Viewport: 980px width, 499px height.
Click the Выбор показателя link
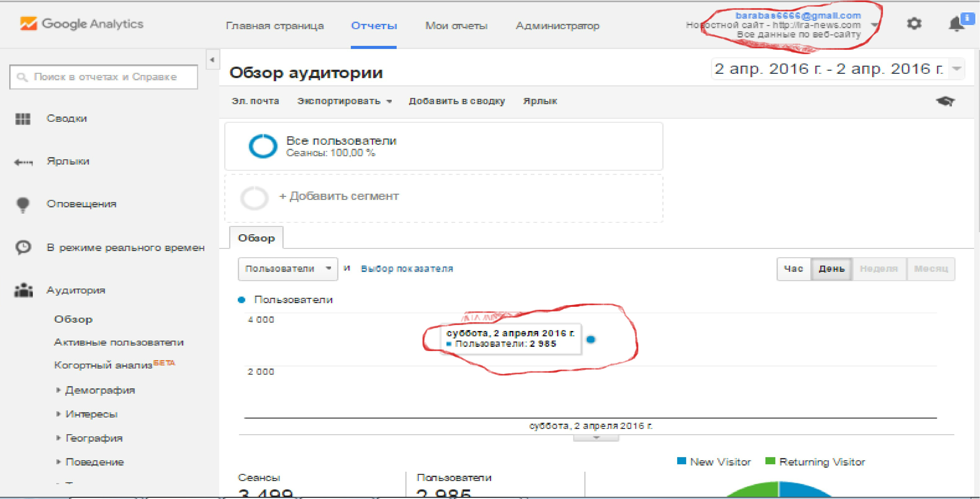[407, 268]
